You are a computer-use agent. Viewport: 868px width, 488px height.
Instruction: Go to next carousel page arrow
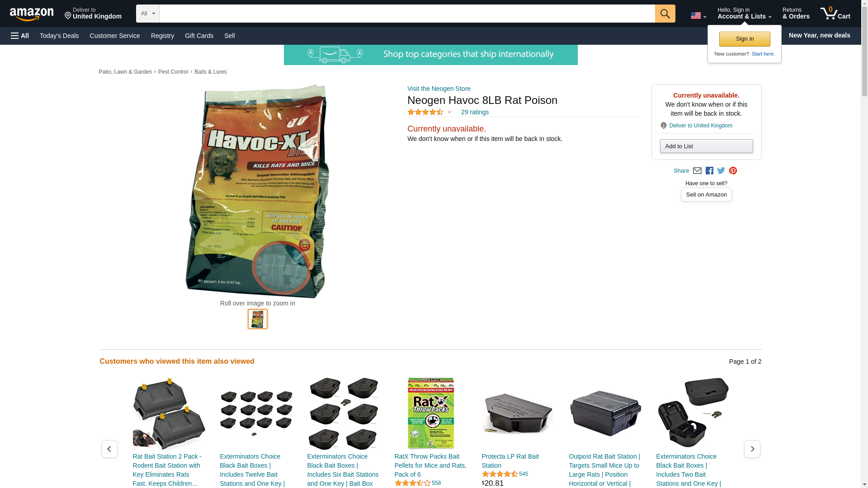[x=752, y=449]
